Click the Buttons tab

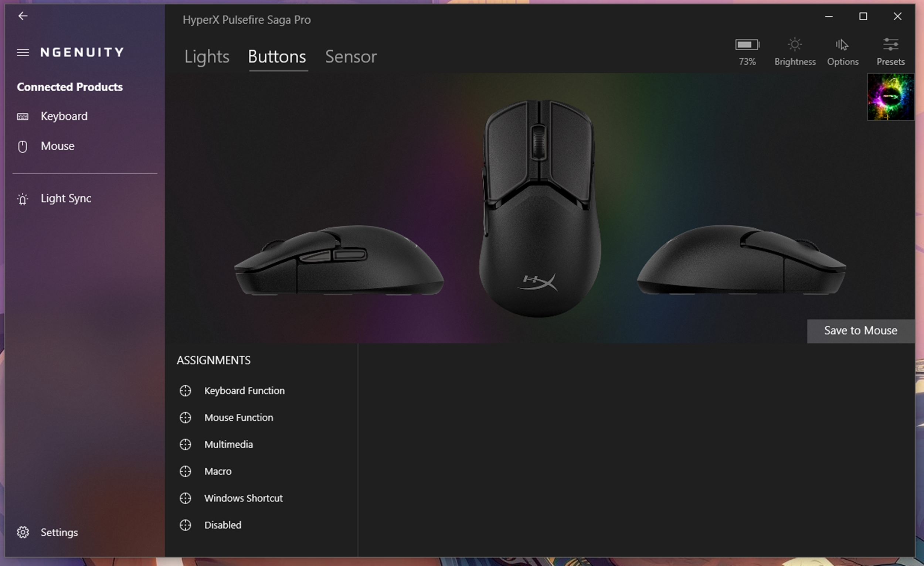(x=277, y=57)
